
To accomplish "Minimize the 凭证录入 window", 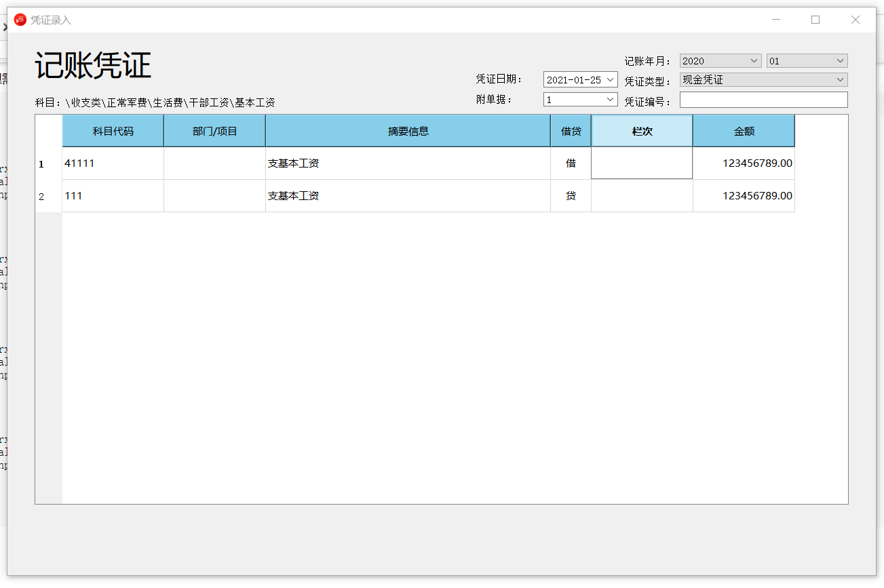I will tap(776, 20).
